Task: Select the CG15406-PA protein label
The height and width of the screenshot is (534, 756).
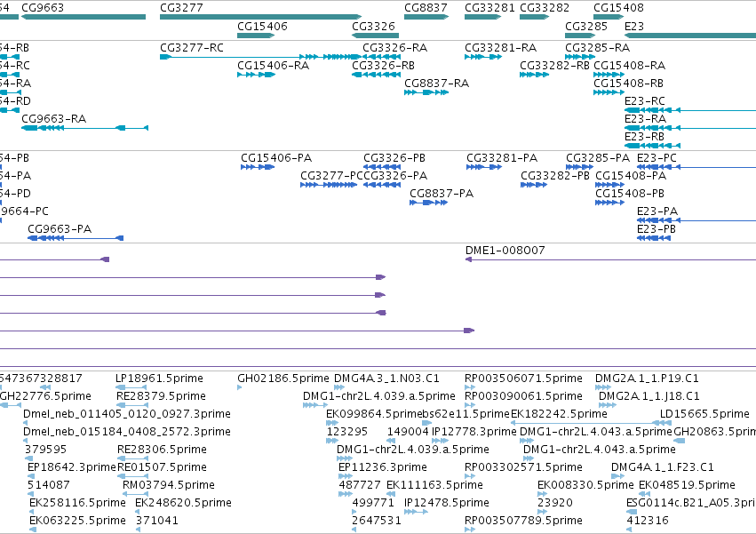Action: pyautogui.click(x=276, y=158)
